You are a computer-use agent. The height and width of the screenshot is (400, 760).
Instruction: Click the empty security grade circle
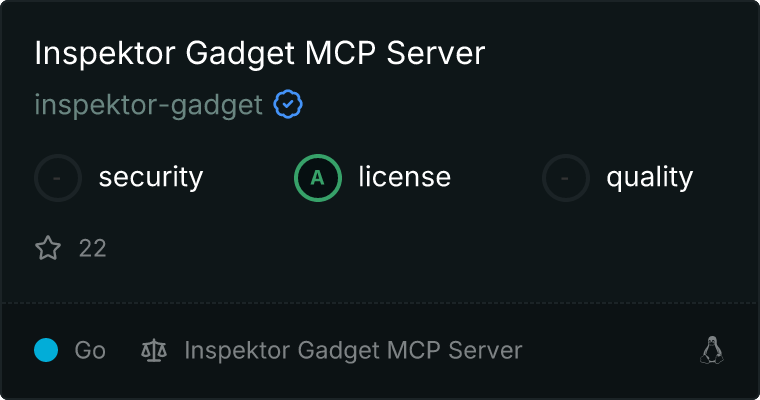click(58, 178)
